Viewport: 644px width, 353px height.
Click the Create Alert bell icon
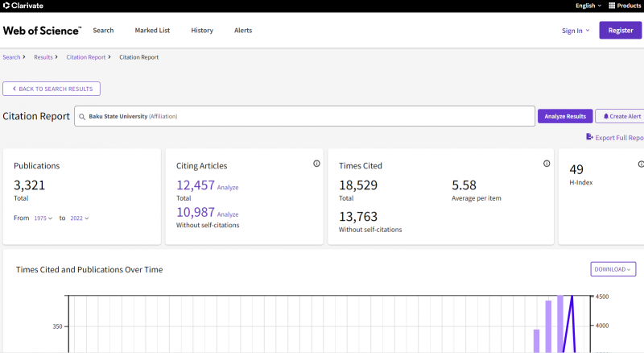pos(606,116)
